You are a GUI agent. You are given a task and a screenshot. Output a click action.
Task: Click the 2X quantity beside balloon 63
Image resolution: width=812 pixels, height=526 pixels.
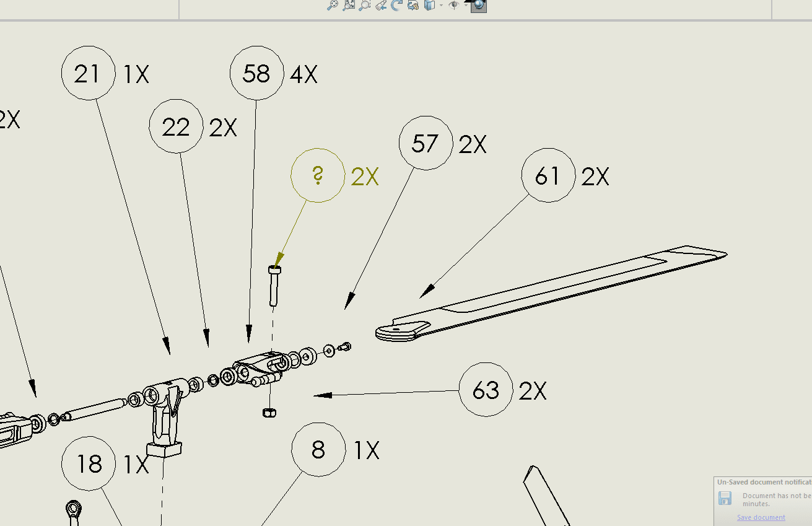[533, 392]
